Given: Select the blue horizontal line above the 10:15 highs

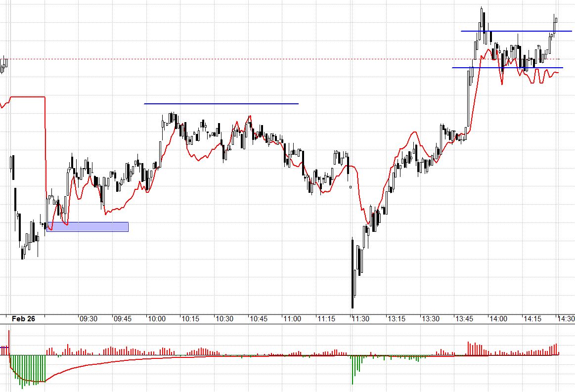Looking at the screenshot, I should [x=221, y=104].
